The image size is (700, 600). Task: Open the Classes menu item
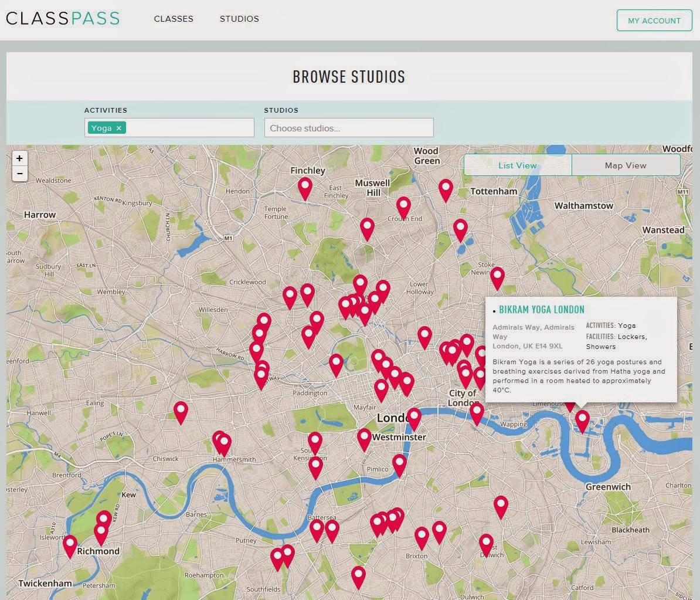pos(174,19)
